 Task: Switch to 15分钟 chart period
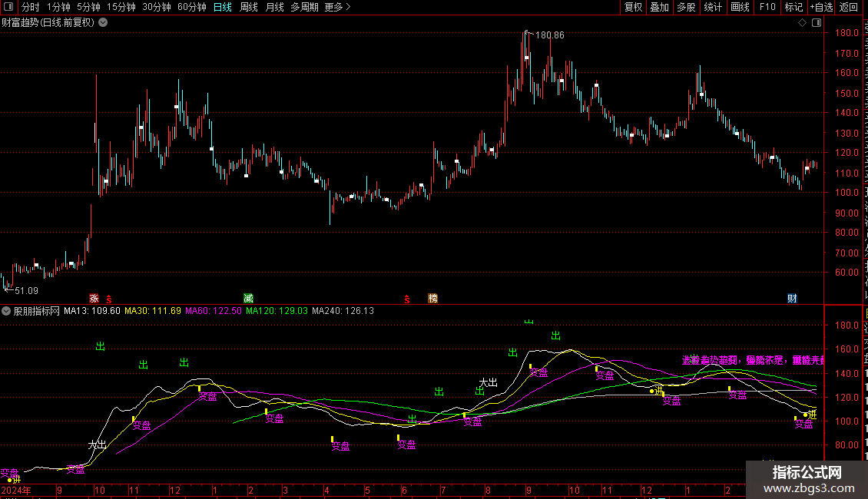tap(121, 7)
